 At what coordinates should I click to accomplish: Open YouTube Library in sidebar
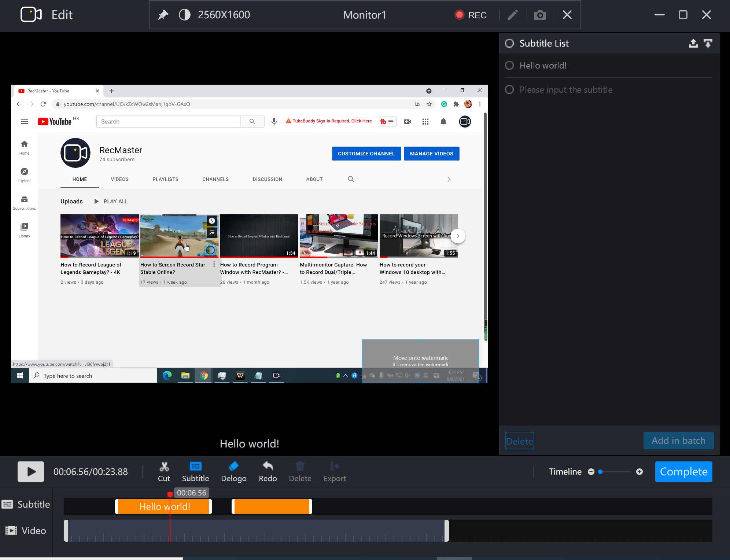(24, 230)
